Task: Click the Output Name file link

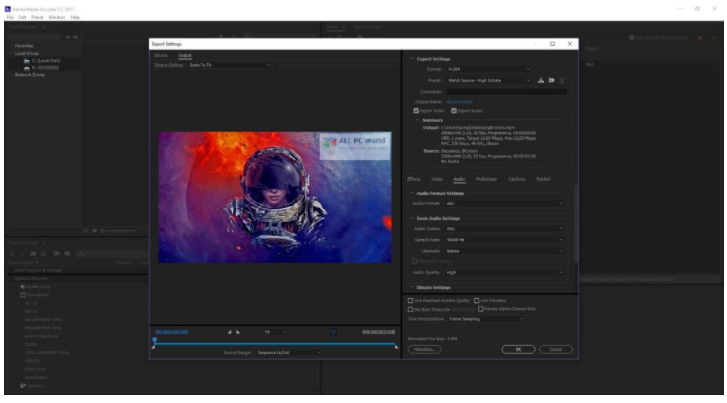Action: 459,102
